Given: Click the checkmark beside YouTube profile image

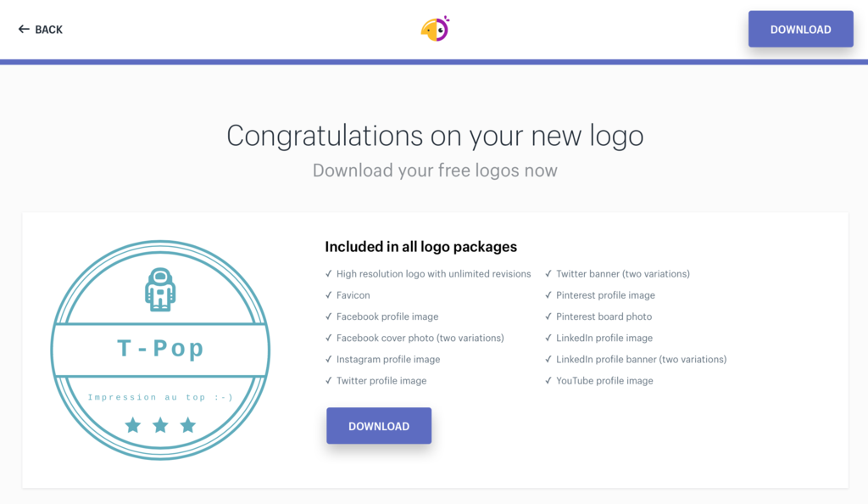Looking at the screenshot, I should [x=548, y=381].
